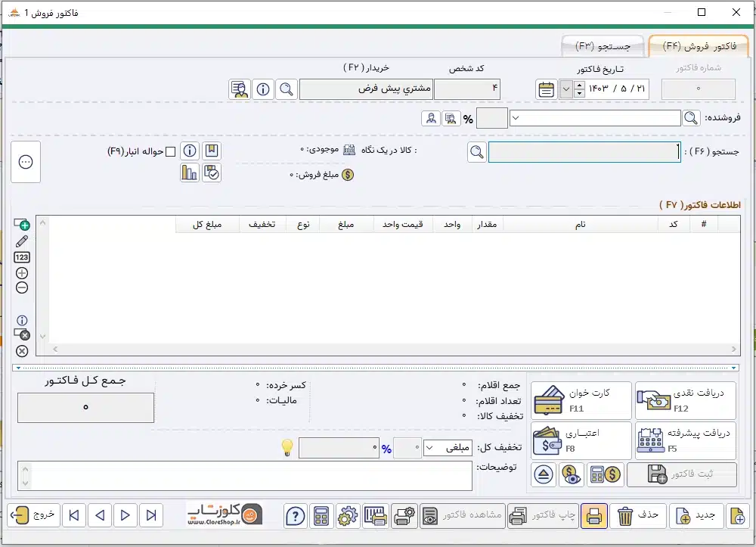Click the 'مبلغ کل' column header
The image size is (756, 547).
(207, 224)
